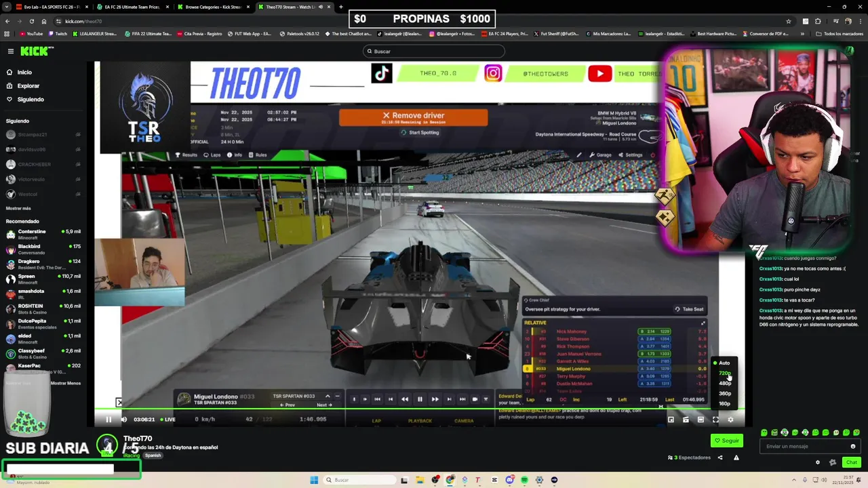Open recommended channel ROSHTEIN
This screenshot has width=868, height=488.
click(x=43, y=308)
